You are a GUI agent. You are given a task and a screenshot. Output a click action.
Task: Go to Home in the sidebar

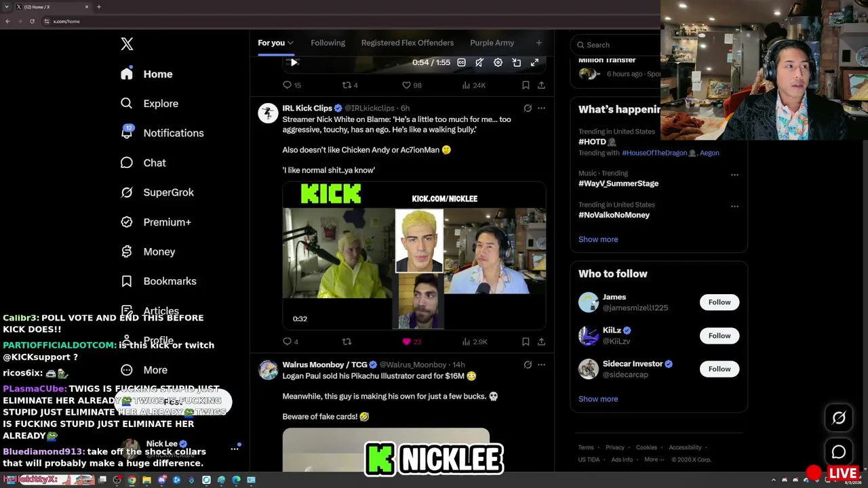(x=146, y=74)
